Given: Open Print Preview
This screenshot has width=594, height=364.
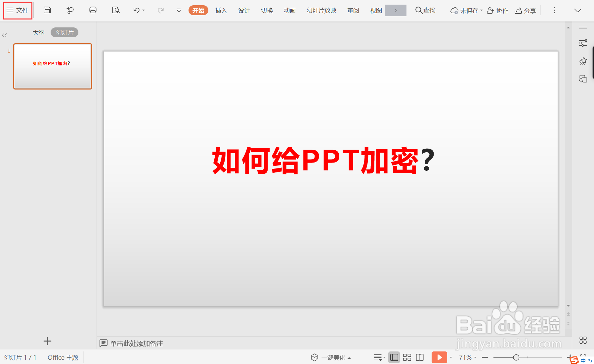Looking at the screenshot, I should pyautogui.click(x=115, y=10).
